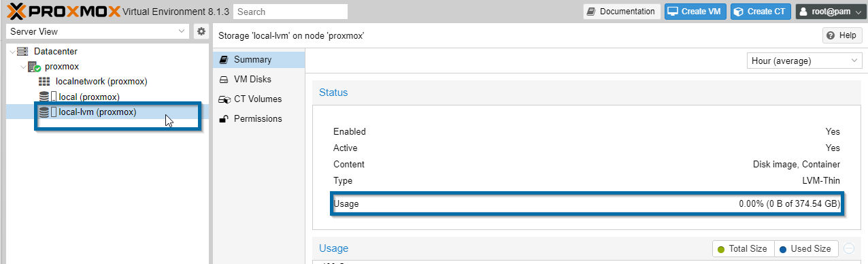The image size is (868, 264).
Task: Open the VM Disks tab
Action: (x=259, y=79)
